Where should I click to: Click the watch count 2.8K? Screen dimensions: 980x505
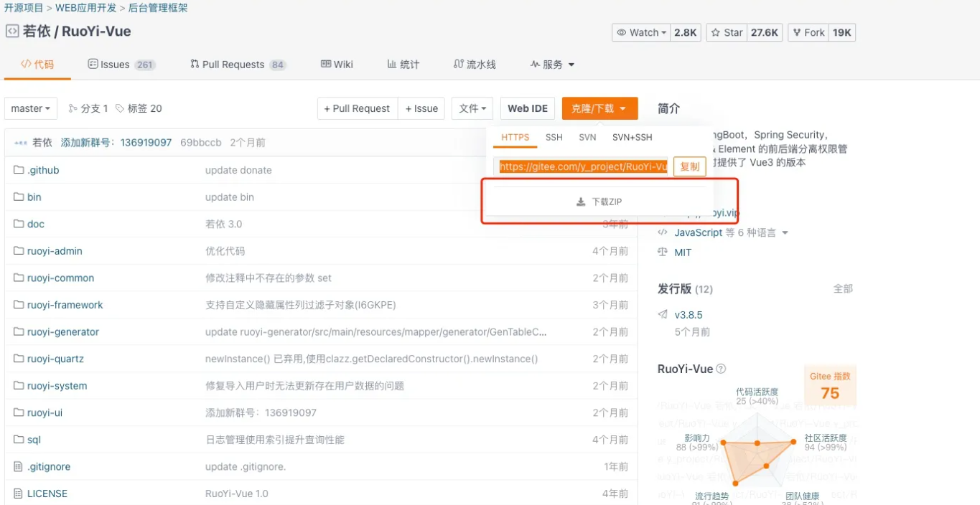click(686, 32)
